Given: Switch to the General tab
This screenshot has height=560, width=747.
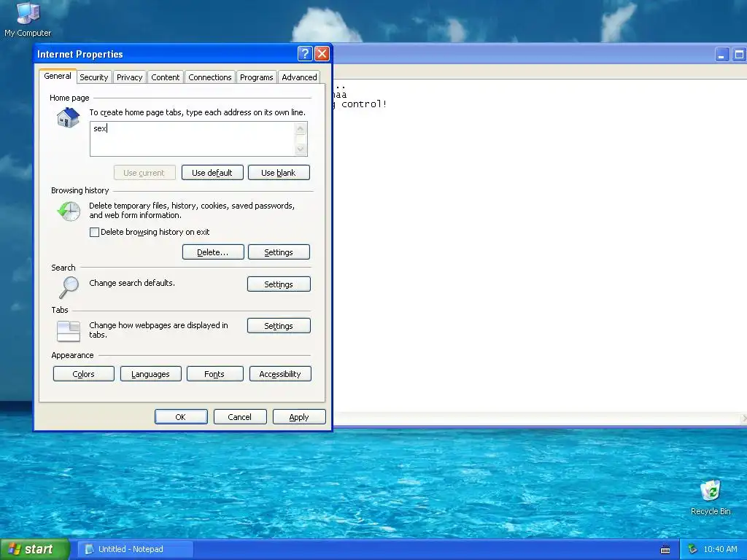Looking at the screenshot, I should click(x=58, y=76).
